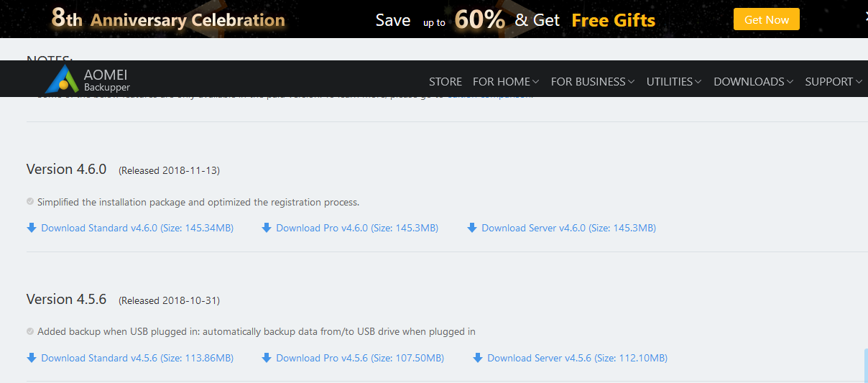Expand the UTILITIES dropdown chevron
The width and height of the screenshot is (868, 383).
coord(698,82)
